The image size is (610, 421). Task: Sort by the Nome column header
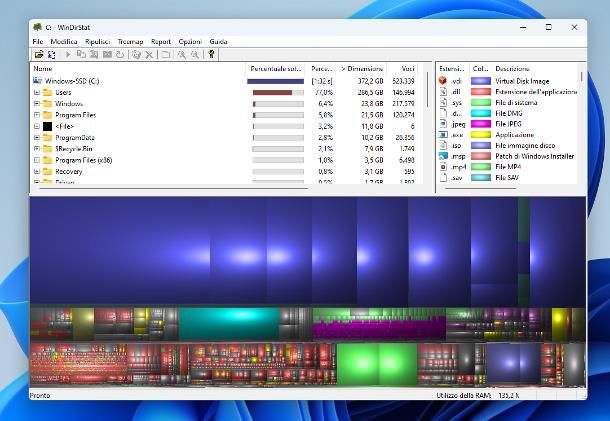(x=138, y=68)
